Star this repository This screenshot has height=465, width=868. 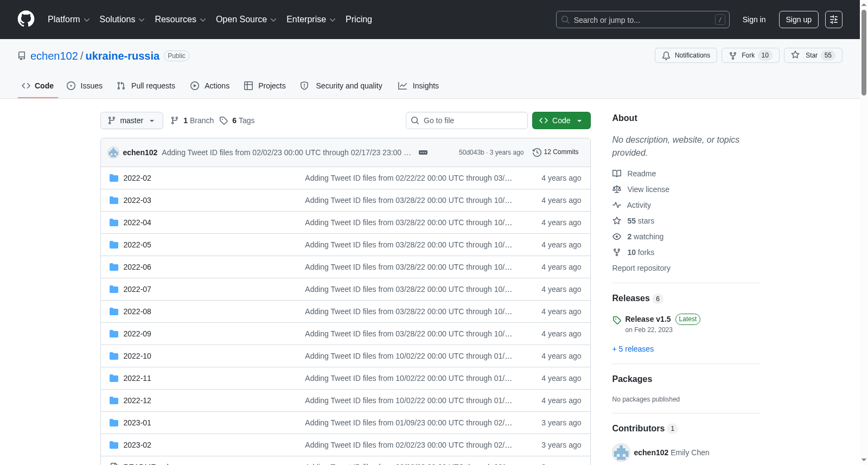813,55
